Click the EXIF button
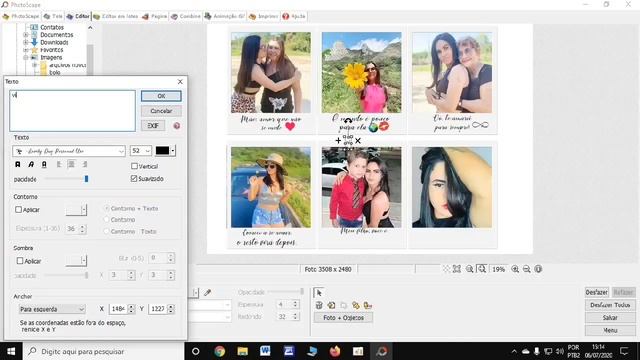The height and width of the screenshot is (360, 640). (153, 126)
